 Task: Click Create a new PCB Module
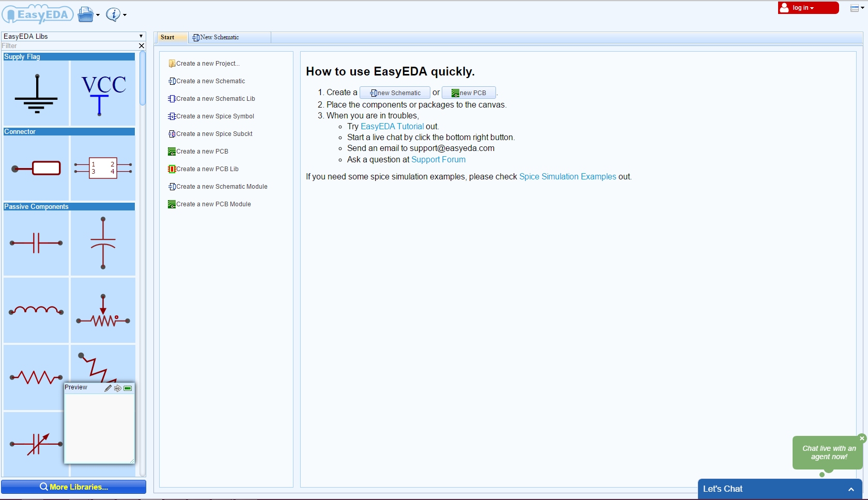210,204
